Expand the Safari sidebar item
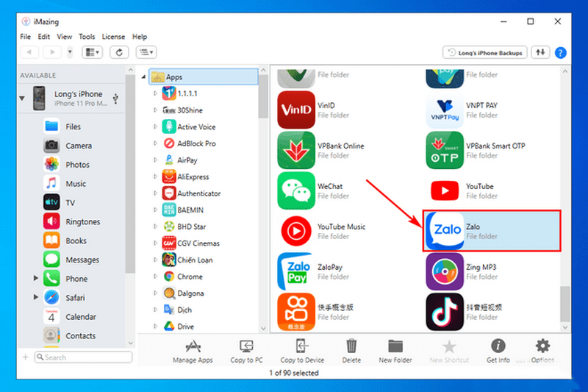Image resolution: width=588 pixels, height=392 pixels. [36, 297]
